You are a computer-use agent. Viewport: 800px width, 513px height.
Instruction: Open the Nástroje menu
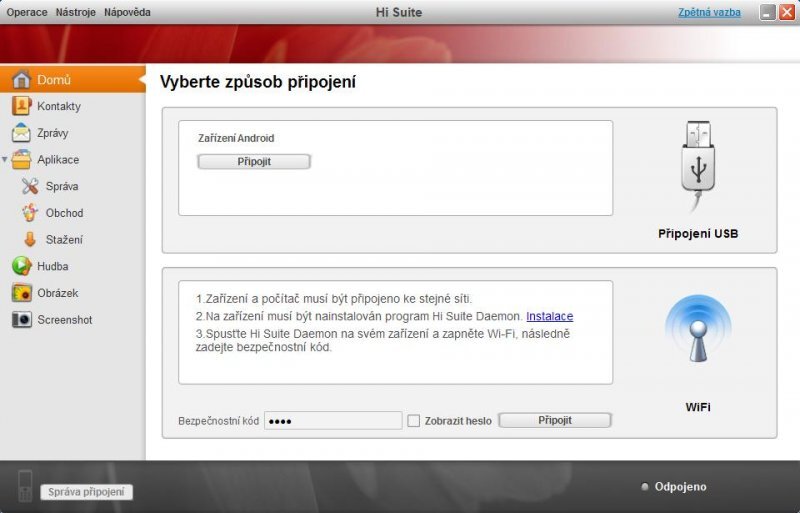76,13
